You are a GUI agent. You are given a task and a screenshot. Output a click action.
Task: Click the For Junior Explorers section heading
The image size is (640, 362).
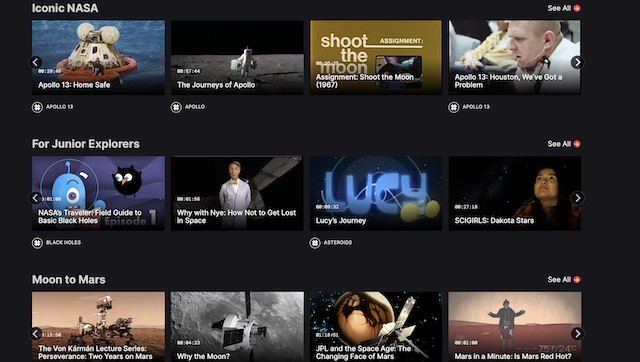point(86,144)
